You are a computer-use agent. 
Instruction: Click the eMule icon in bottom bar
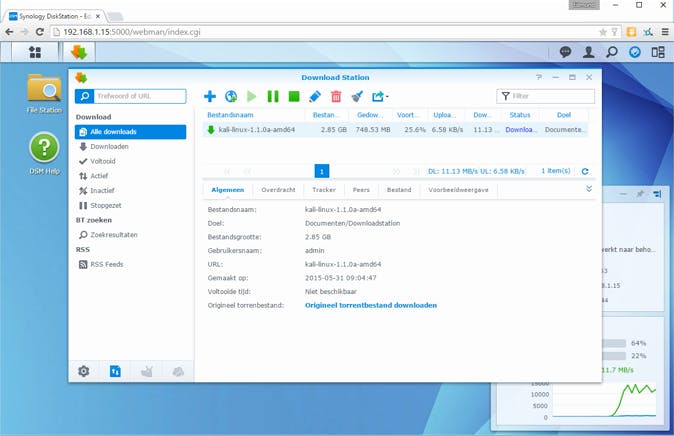(x=178, y=371)
